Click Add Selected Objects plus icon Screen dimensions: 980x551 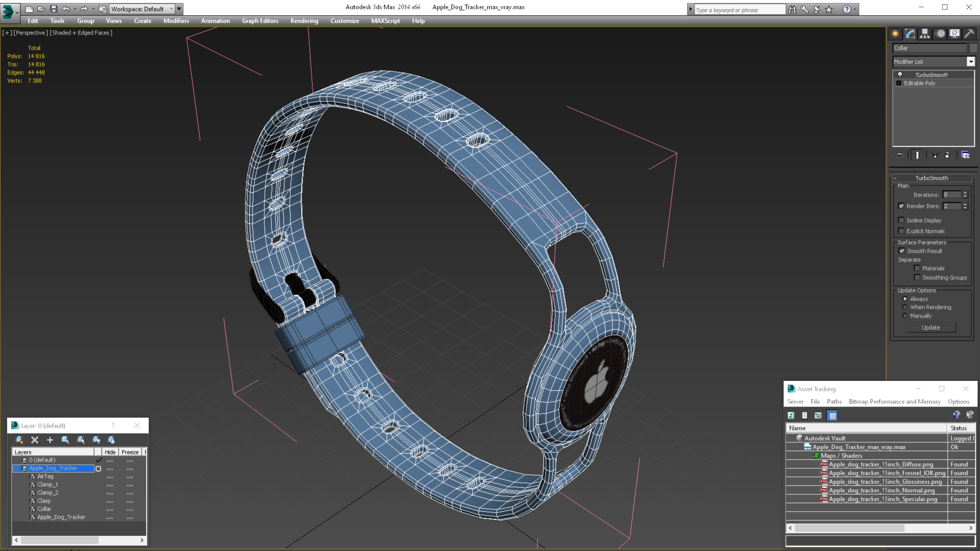point(50,440)
